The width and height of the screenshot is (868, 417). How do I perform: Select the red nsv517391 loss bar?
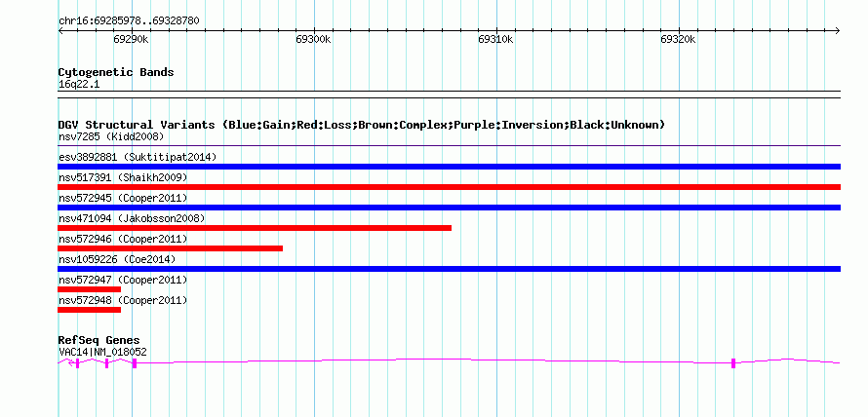pyautogui.click(x=449, y=187)
